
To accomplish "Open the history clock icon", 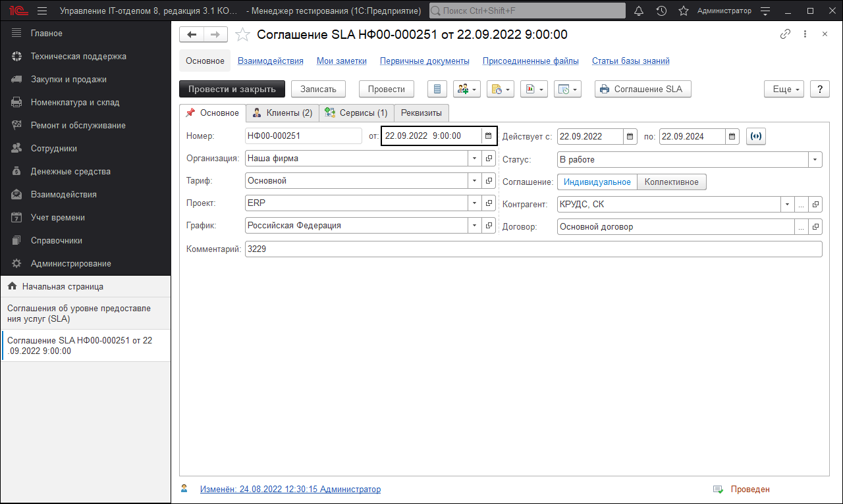I will pyautogui.click(x=661, y=11).
